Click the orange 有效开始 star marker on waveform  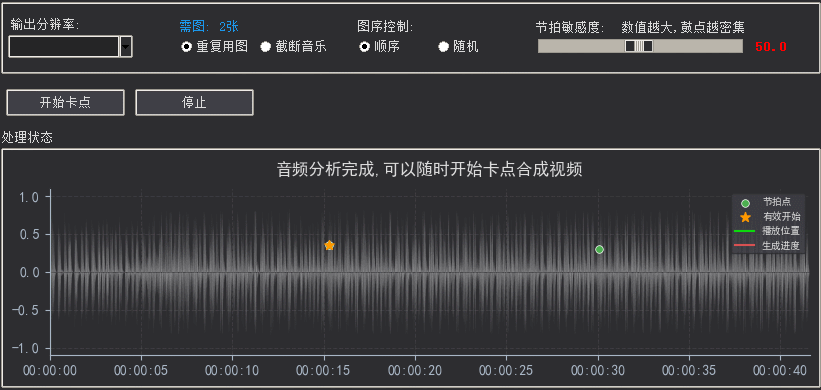329,245
